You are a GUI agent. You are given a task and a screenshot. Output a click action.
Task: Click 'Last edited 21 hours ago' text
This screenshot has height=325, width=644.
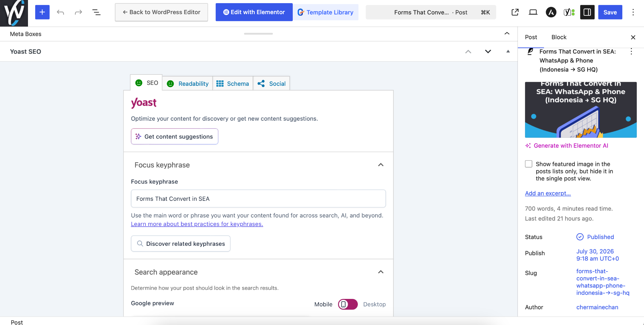click(559, 218)
